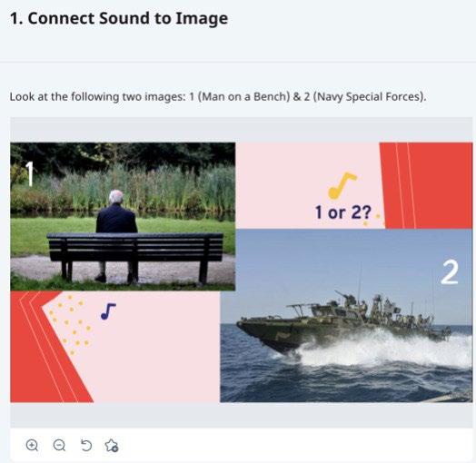Click the "1. Connect Sound to Image" heading
The width and height of the screenshot is (476, 463).
[x=119, y=18]
